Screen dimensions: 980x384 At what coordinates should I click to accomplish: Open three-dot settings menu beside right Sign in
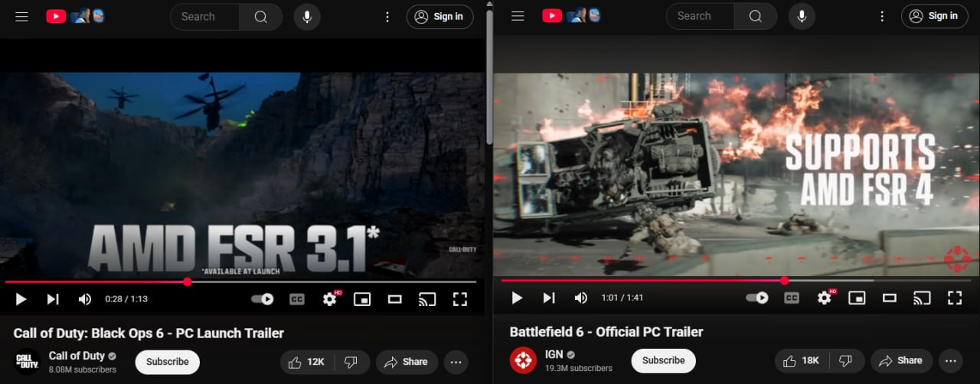(884, 16)
